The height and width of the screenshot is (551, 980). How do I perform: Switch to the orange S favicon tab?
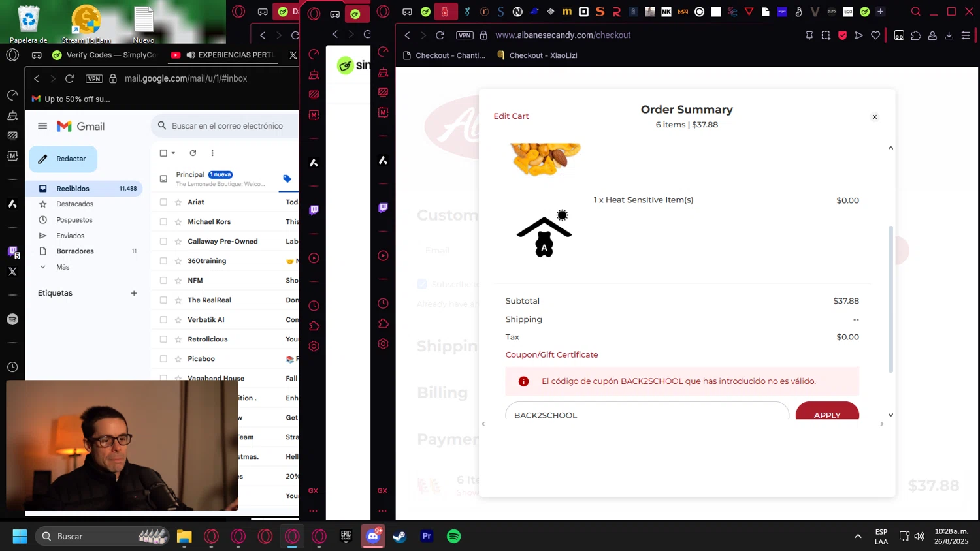pyautogui.click(x=600, y=12)
